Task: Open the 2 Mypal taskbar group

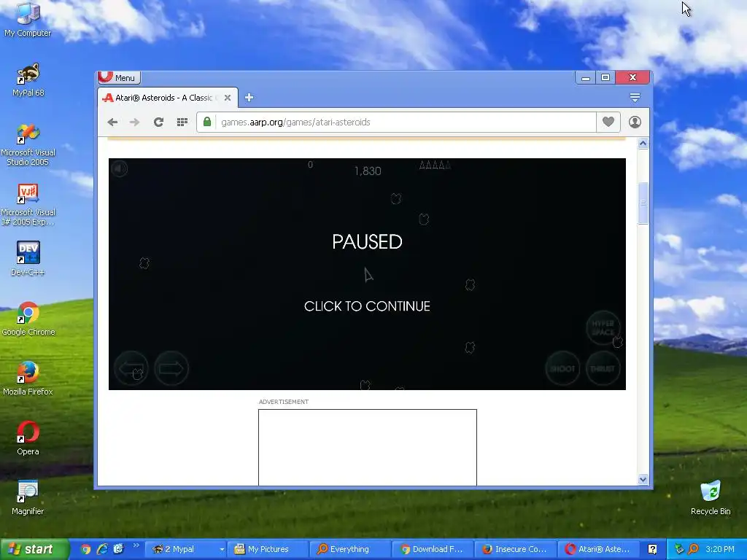Action: point(185,549)
